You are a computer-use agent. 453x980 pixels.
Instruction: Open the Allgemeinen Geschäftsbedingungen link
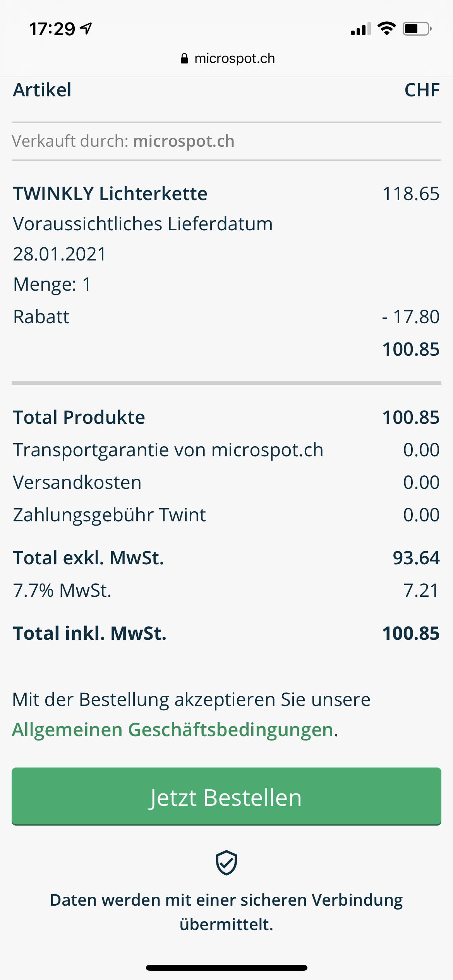tap(173, 730)
